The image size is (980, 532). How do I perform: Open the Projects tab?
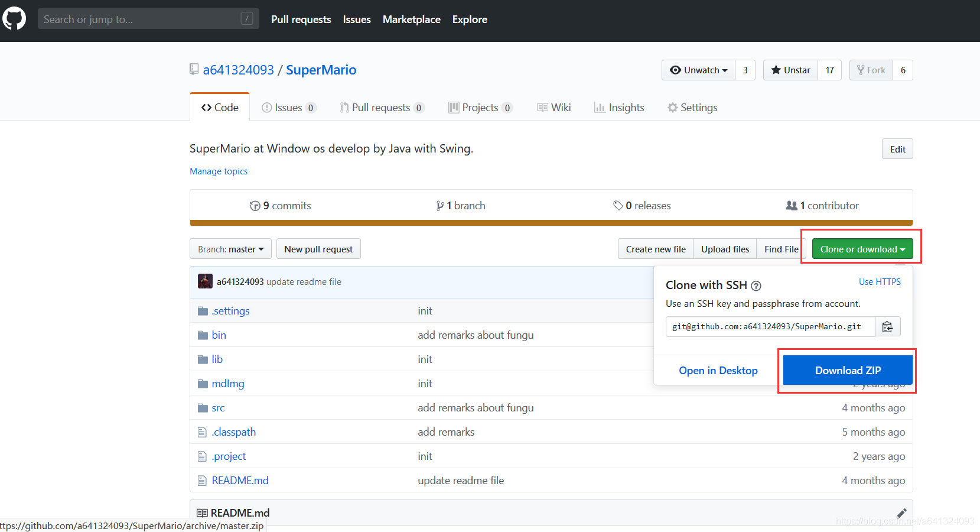click(480, 108)
